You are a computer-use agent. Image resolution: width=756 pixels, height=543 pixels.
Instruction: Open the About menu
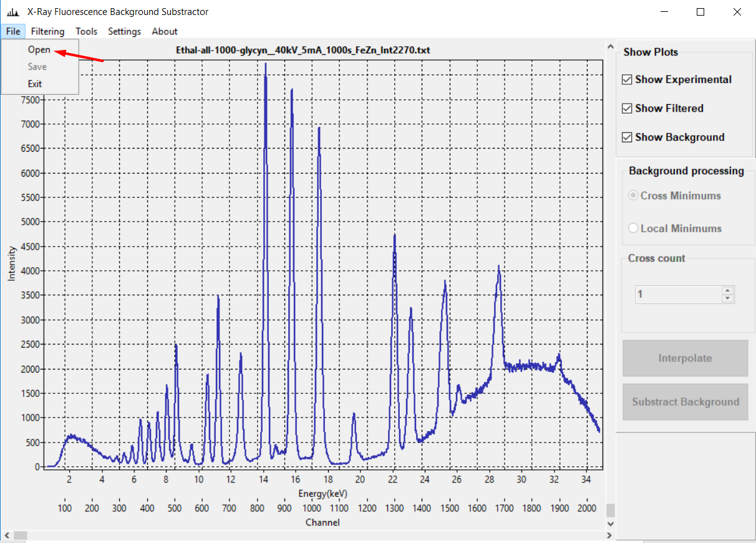point(165,31)
